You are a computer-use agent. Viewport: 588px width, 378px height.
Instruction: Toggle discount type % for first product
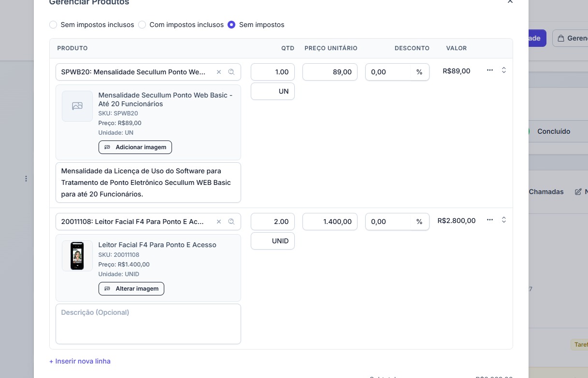[419, 72]
